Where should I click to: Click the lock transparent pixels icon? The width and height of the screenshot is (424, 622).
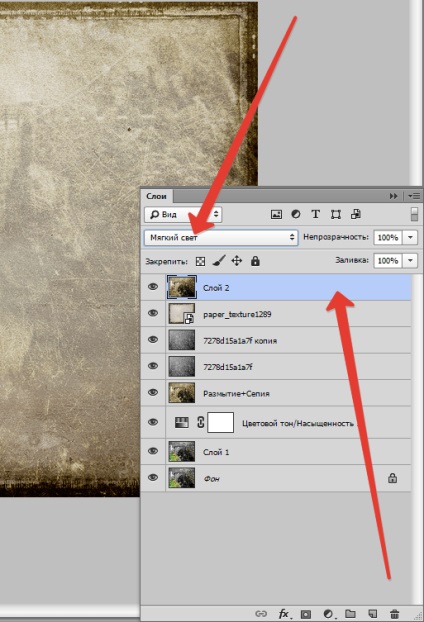pos(201,261)
